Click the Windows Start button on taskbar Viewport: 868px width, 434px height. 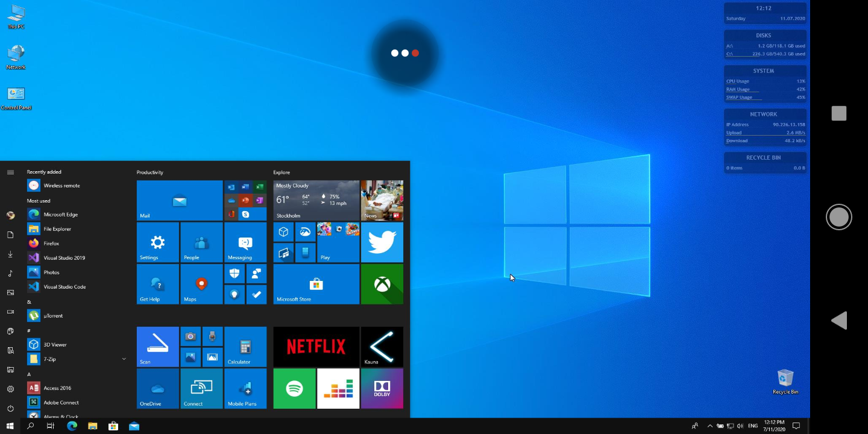pos(10,426)
